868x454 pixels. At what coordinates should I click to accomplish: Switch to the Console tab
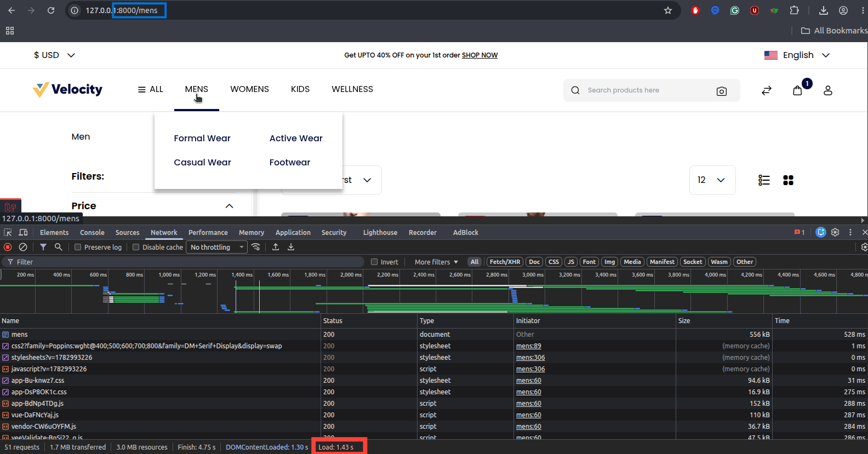point(92,233)
